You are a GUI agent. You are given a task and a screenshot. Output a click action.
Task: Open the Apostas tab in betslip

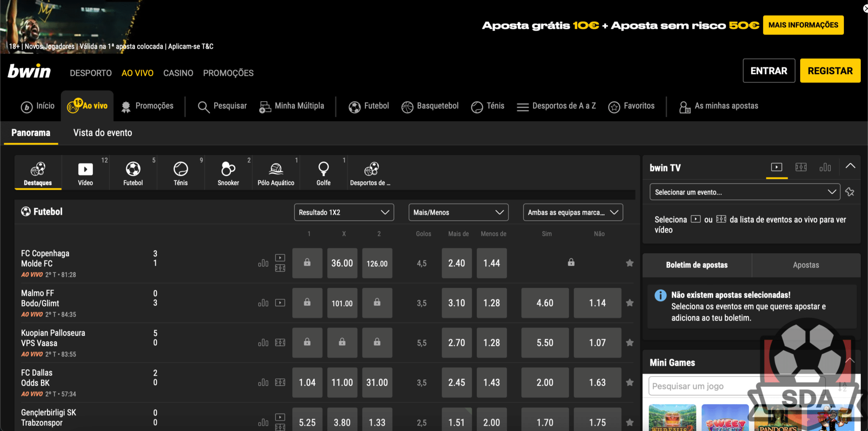(x=806, y=265)
